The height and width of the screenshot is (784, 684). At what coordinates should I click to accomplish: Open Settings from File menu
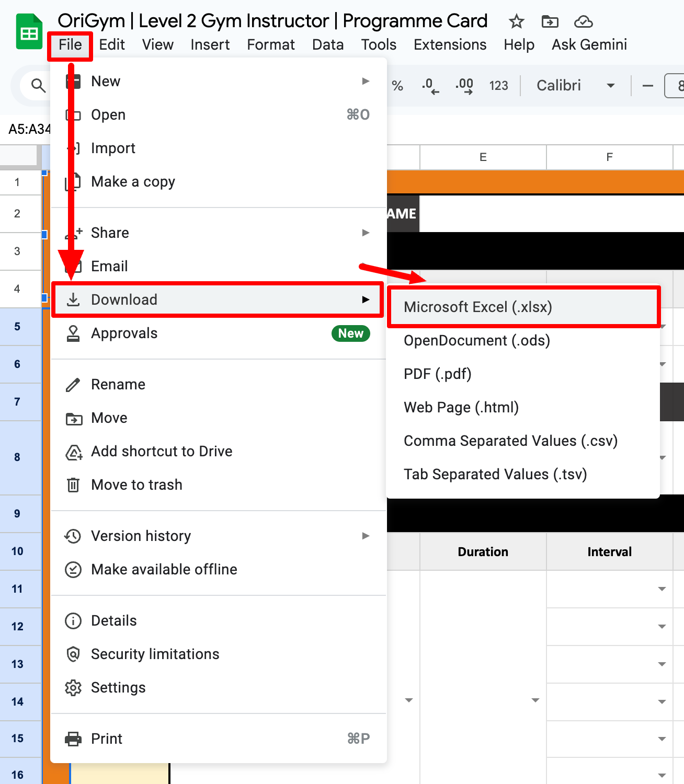coord(219,687)
